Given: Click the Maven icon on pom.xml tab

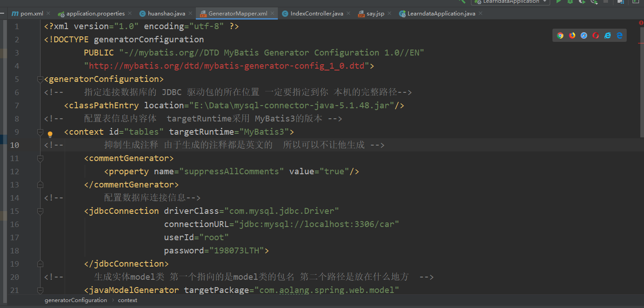Looking at the screenshot, I should [15, 14].
